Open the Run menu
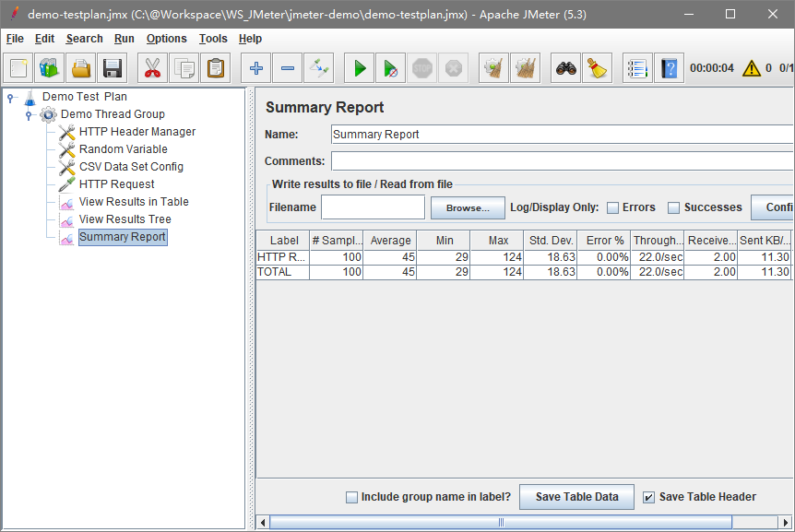The width and height of the screenshot is (795, 532). pos(125,39)
